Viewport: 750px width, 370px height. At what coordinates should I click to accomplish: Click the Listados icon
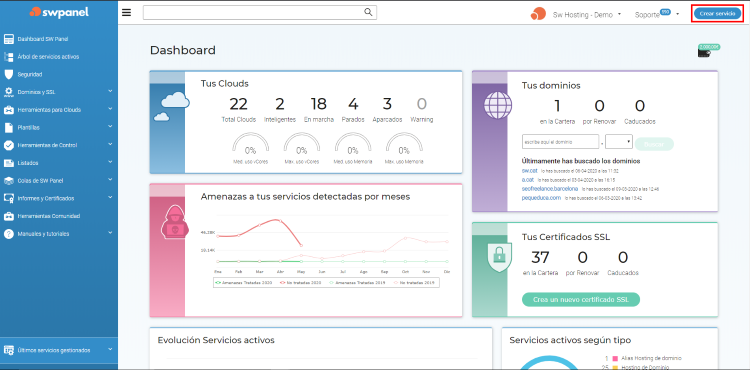pos(9,163)
